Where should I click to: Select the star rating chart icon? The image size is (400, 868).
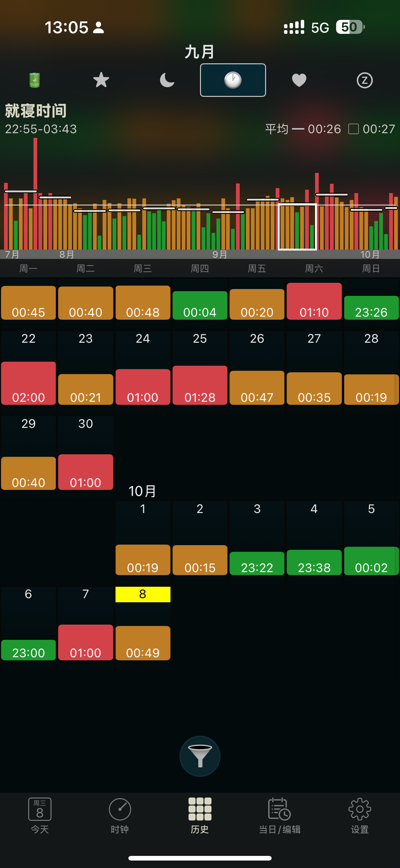(101, 80)
